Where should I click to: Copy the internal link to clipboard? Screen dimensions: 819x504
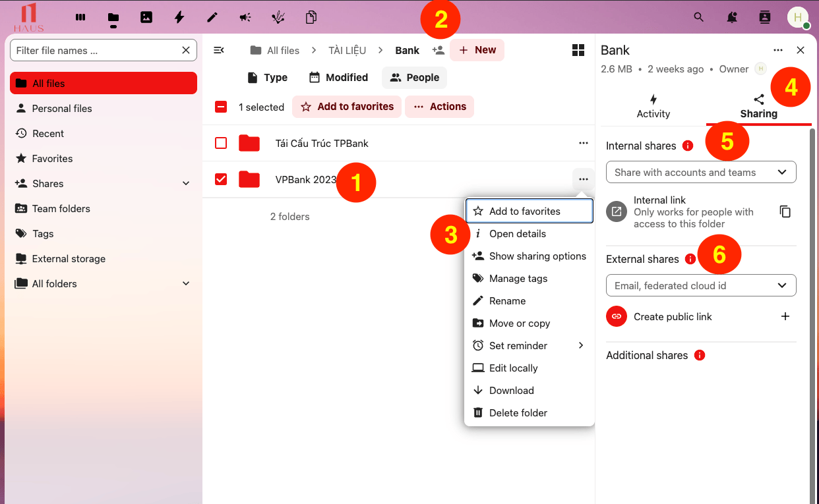(x=785, y=211)
